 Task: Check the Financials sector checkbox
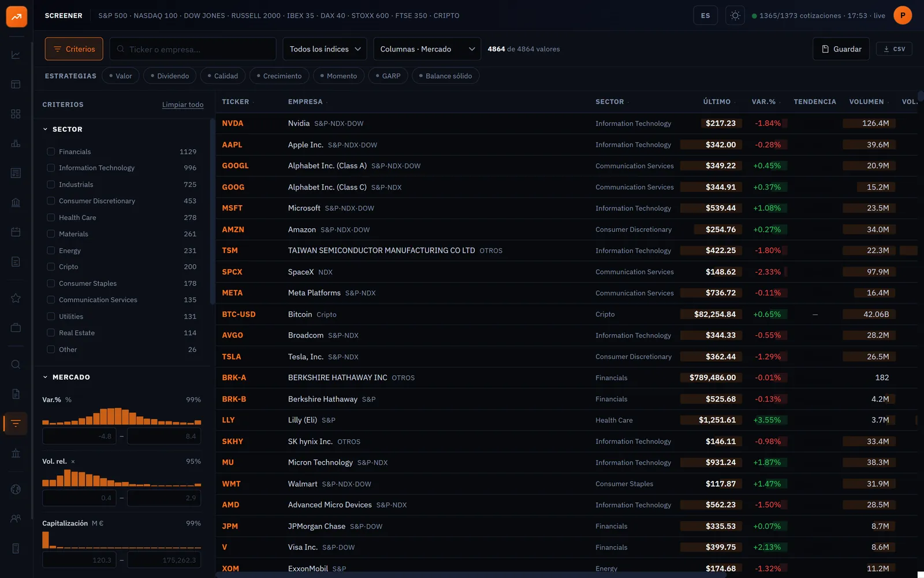51,151
